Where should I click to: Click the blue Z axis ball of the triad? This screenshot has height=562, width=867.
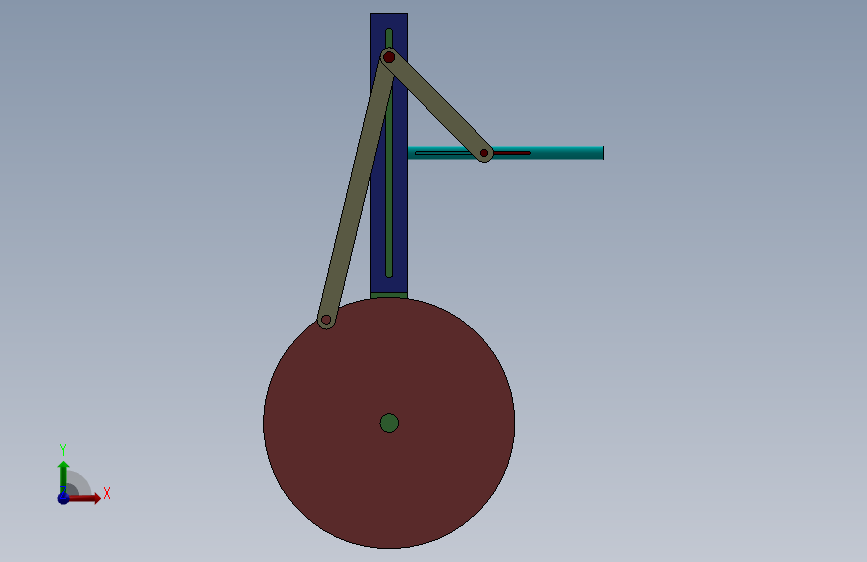click(x=63, y=498)
